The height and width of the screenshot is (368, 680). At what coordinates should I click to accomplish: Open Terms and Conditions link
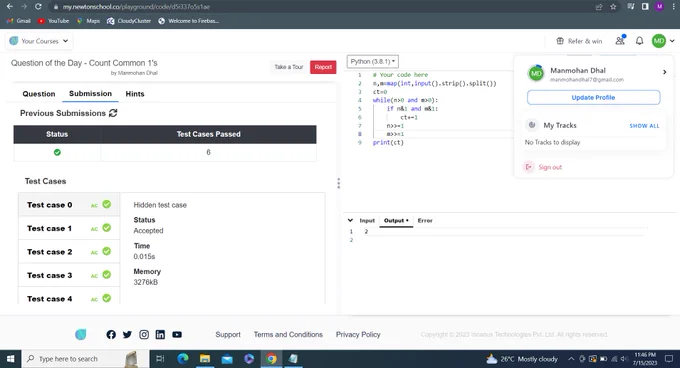pyautogui.click(x=288, y=335)
